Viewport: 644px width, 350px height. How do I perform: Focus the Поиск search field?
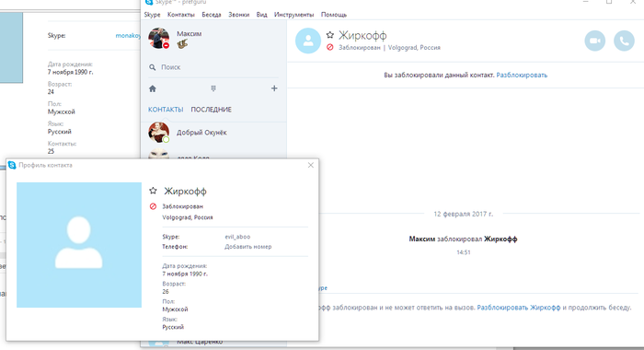(213, 67)
